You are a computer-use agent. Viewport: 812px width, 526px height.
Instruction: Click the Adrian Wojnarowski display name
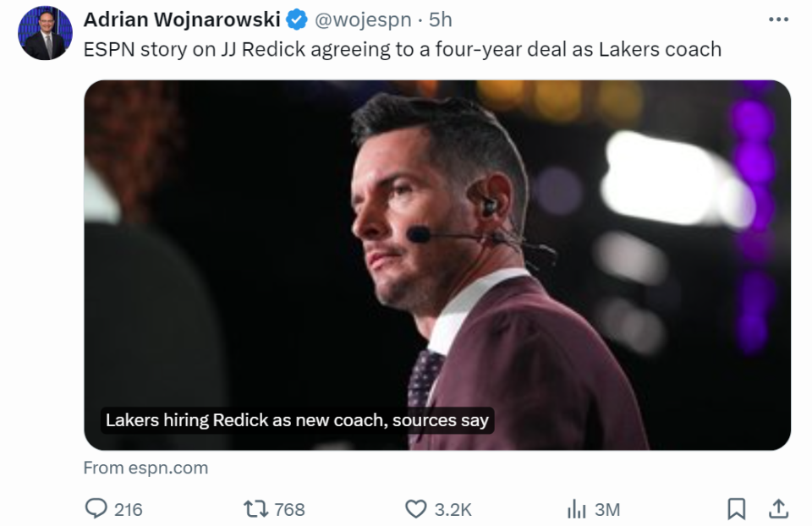click(x=181, y=19)
